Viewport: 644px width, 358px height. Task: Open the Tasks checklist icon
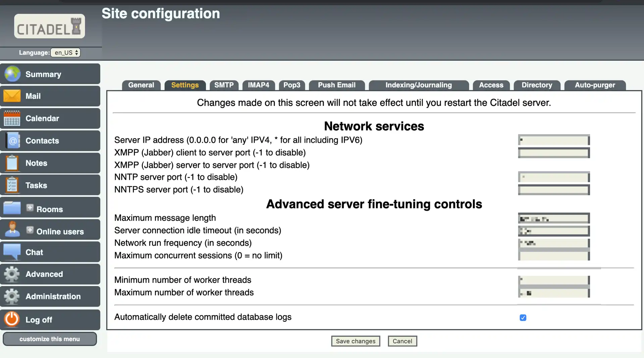coord(12,185)
